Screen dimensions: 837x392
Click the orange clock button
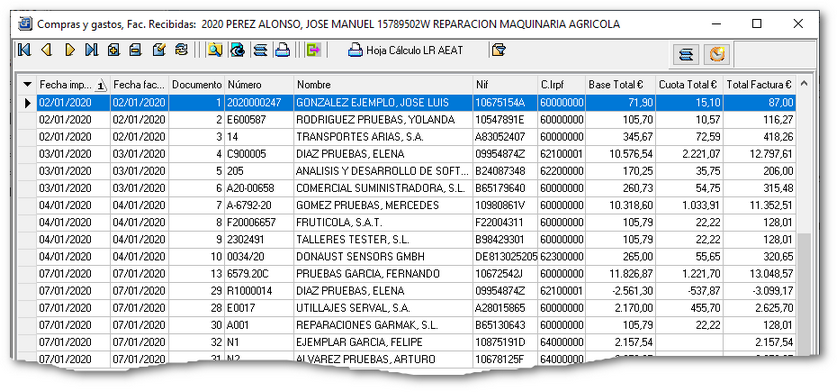(x=717, y=54)
